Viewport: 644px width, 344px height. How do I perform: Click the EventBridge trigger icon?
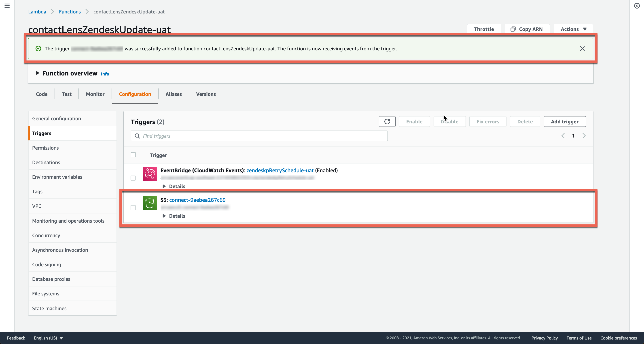pos(150,174)
